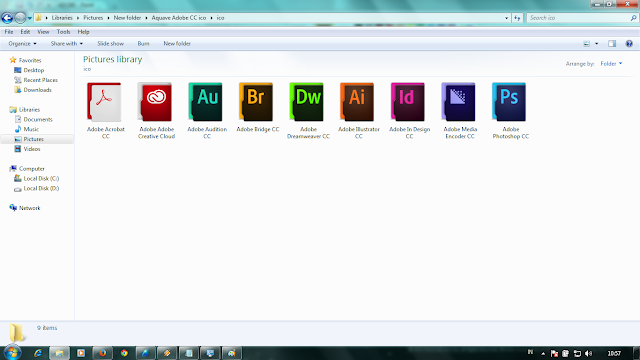Screen dimensions: 640x360
Task: Click the Search ico input field
Action: point(578,18)
